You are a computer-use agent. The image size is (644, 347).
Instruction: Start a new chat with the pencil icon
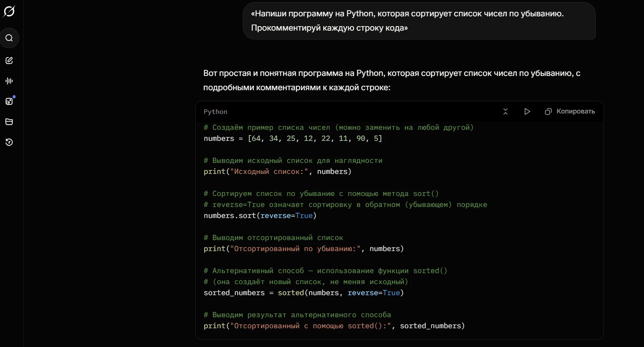9,60
